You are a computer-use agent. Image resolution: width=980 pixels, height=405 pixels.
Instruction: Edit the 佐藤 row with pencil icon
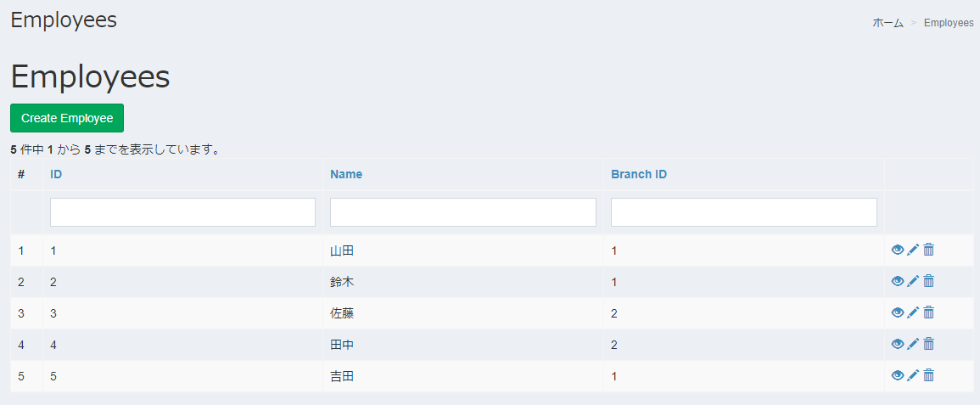[913, 312]
